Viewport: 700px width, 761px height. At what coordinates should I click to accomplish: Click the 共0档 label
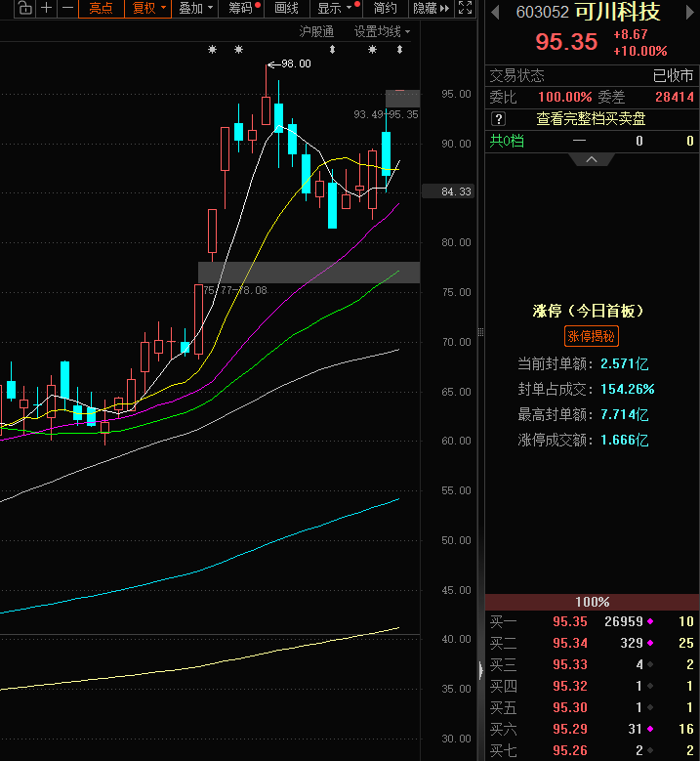(507, 142)
